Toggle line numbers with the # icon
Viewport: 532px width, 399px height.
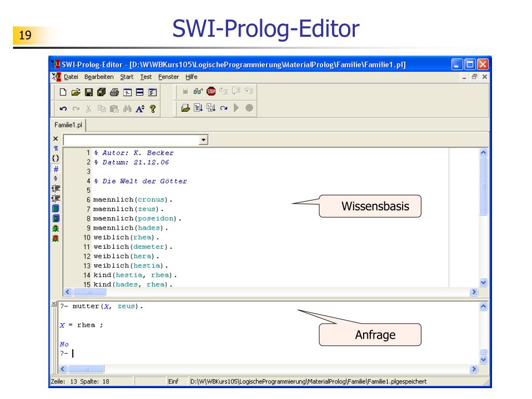pos(56,169)
